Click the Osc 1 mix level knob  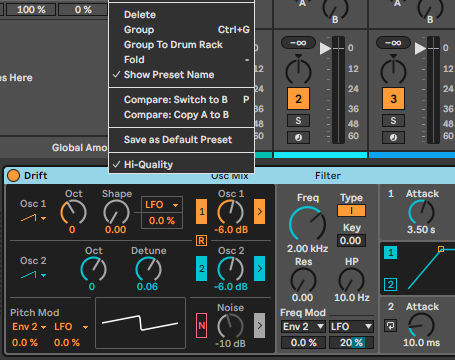231,212
